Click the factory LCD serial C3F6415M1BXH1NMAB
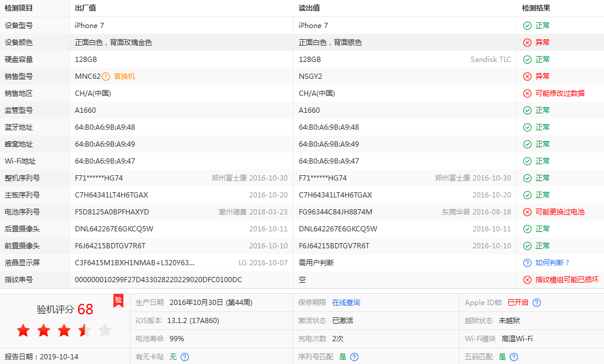This screenshot has width=604, height=364. [135, 263]
